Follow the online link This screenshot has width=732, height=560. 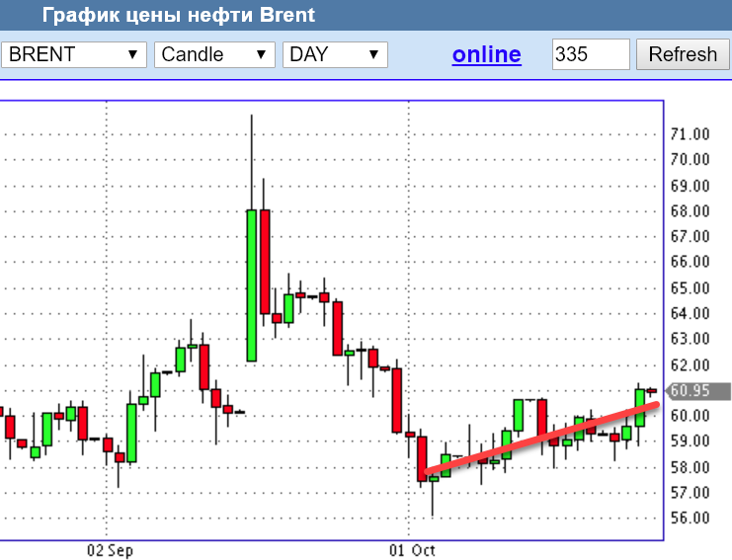click(486, 54)
